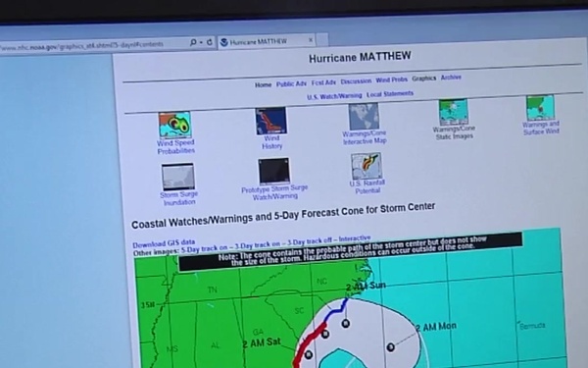The width and height of the screenshot is (588, 368).
Task: Open the Discussion link
Action: 356,81
